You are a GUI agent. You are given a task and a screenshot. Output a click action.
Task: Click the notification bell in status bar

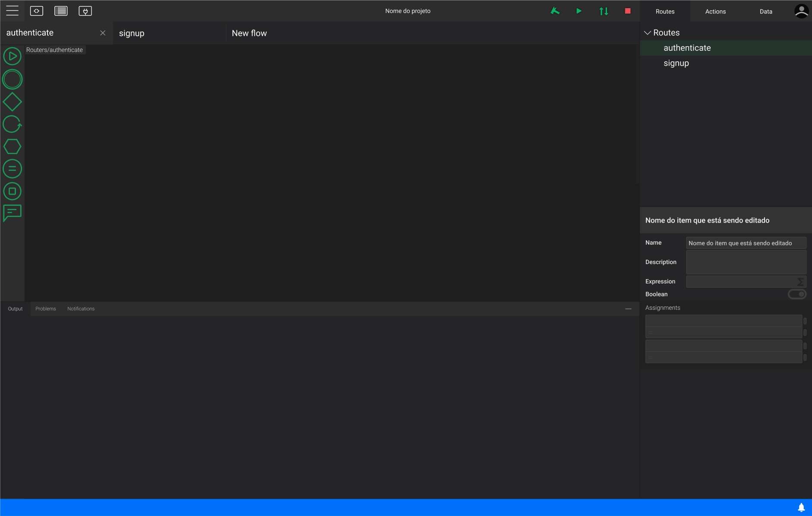coord(801,507)
